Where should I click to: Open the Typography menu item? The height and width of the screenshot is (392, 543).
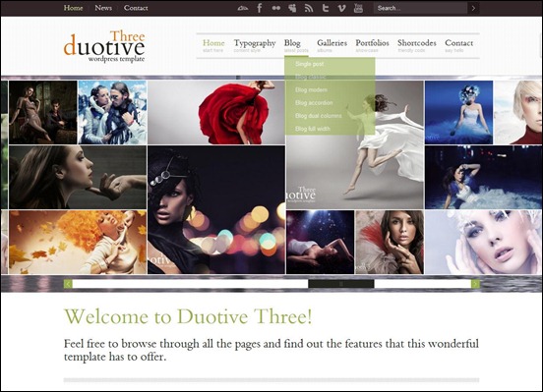click(x=255, y=45)
